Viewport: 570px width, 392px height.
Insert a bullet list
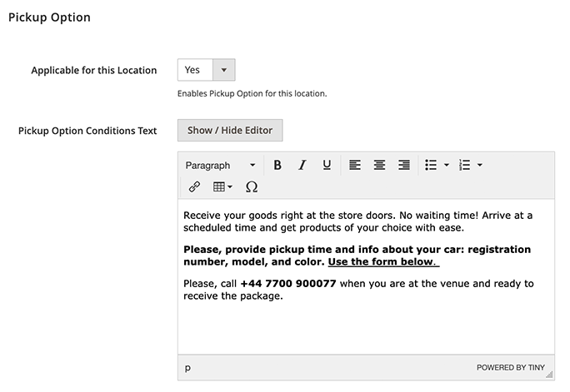431,166
